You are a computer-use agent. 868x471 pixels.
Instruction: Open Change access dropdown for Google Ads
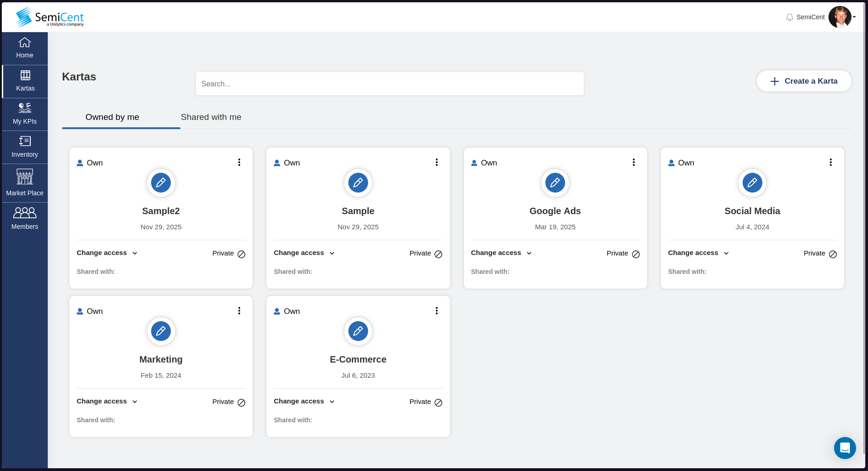point(501,253)
